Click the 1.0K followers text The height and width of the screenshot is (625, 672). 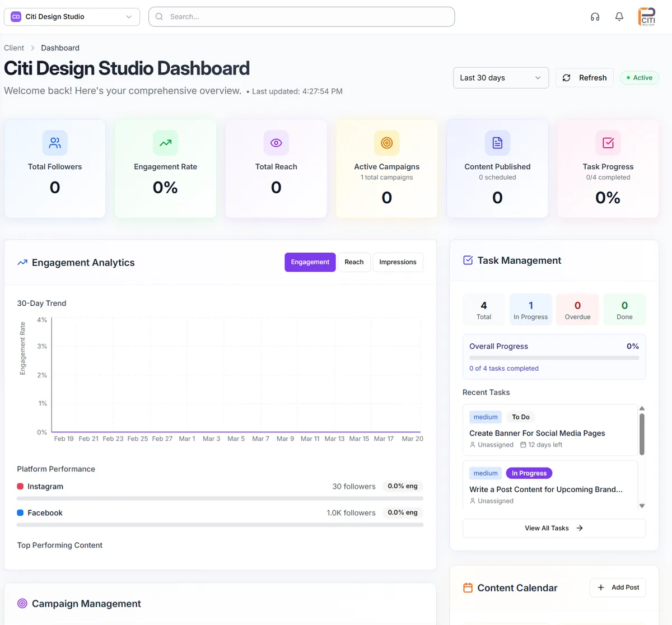click(351, 512)
